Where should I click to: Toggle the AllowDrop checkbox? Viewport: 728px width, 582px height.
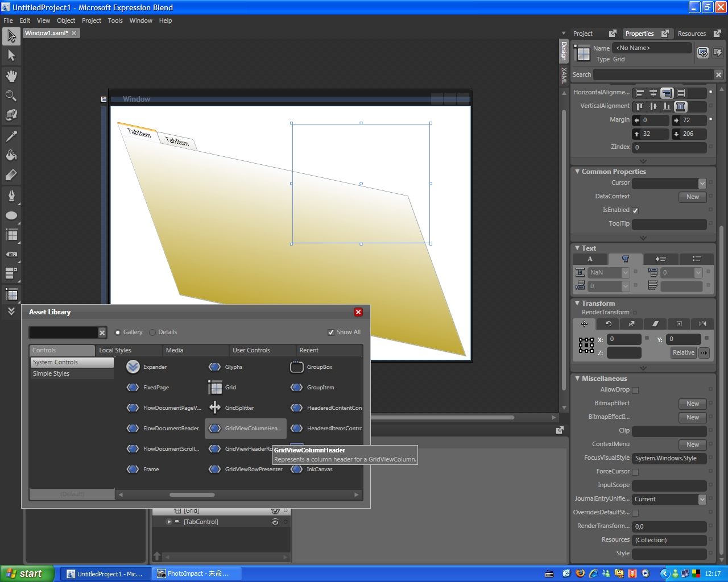[x=635, y=390]
